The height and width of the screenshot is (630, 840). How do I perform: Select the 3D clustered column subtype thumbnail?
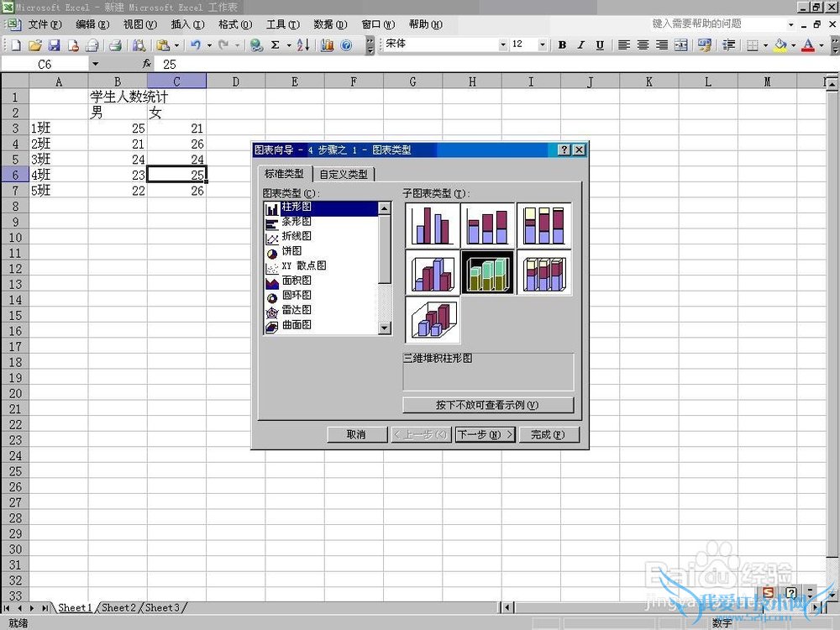(x=433, y=272)
